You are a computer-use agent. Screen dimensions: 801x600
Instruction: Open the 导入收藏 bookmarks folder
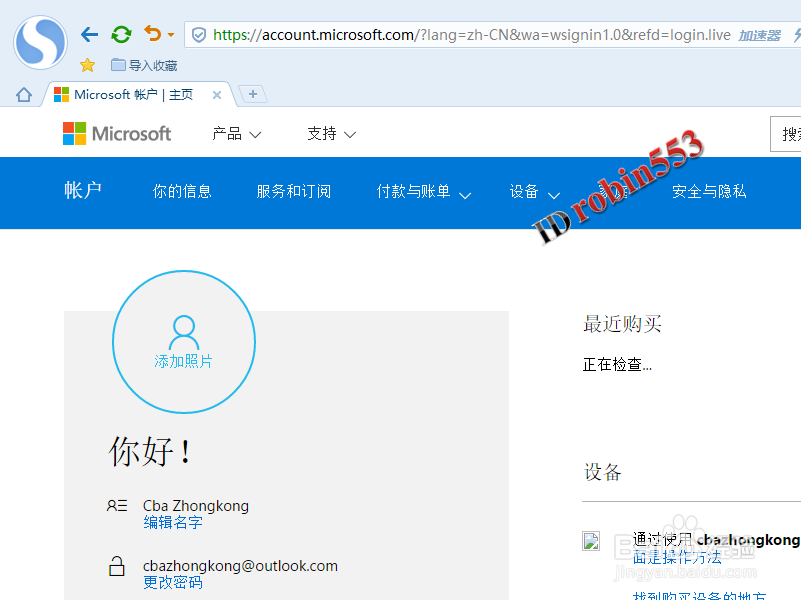click(144, 65)
